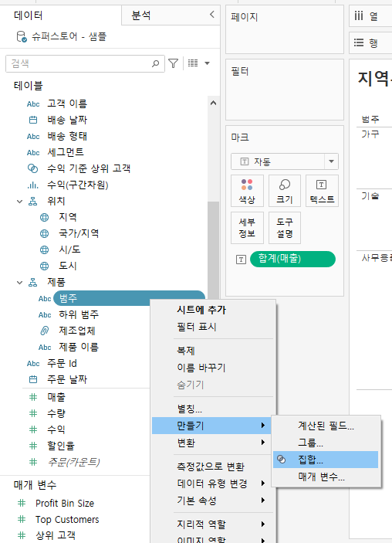Select the Top Customers parameter

click(x=67, y=520)
